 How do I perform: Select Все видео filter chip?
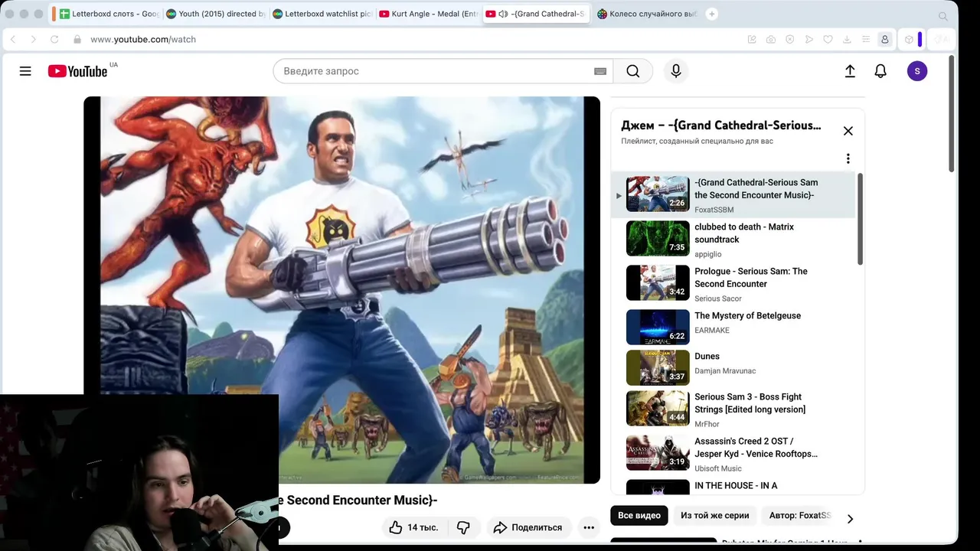pos(639,515)
